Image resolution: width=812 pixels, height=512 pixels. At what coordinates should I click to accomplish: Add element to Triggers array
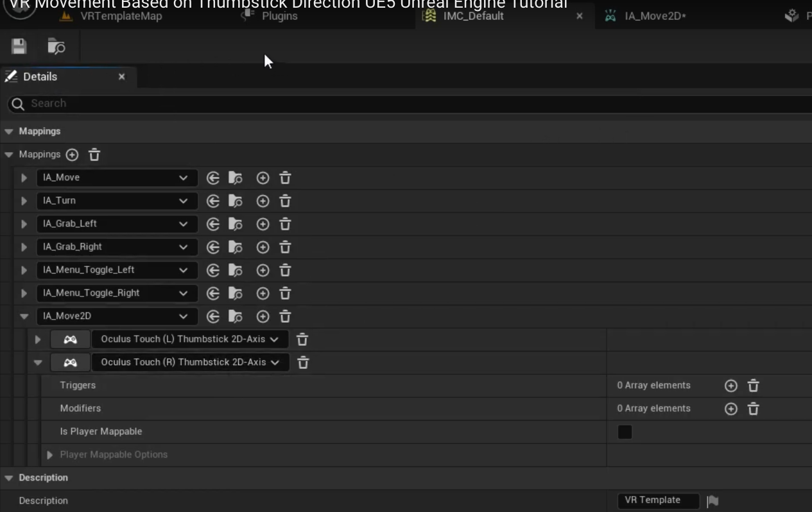[730, 386]
